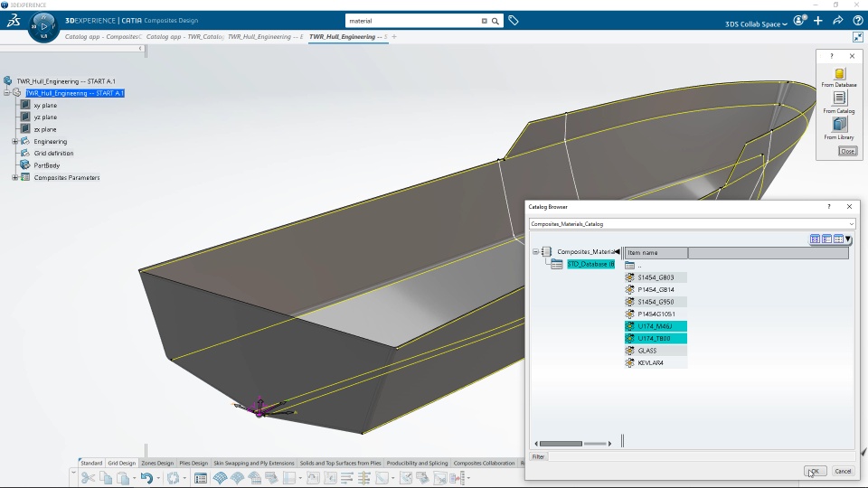Open Composites Collaboration tab
Screen dimensions: 868x488
pyautogui.click(x=484, y=463)
